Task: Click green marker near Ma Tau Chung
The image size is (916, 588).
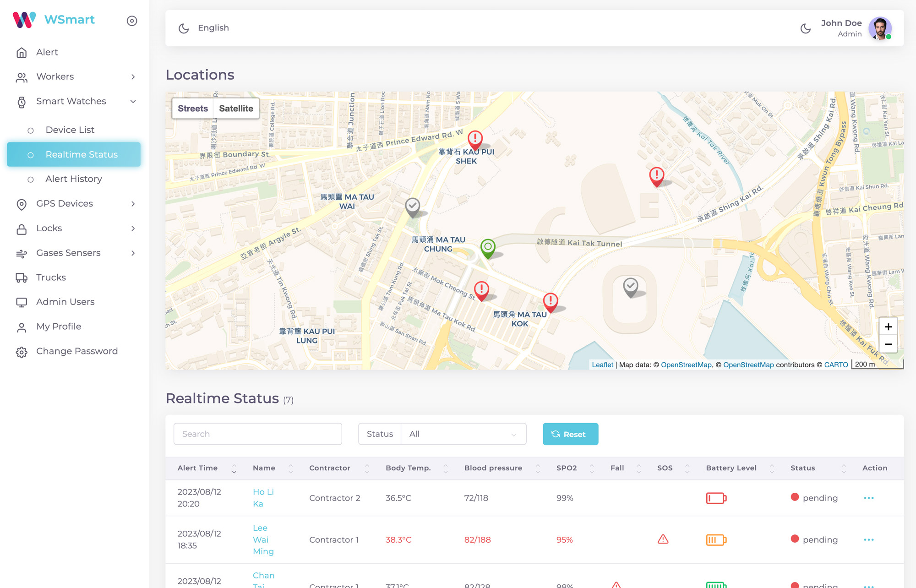Action: point(488,249)
